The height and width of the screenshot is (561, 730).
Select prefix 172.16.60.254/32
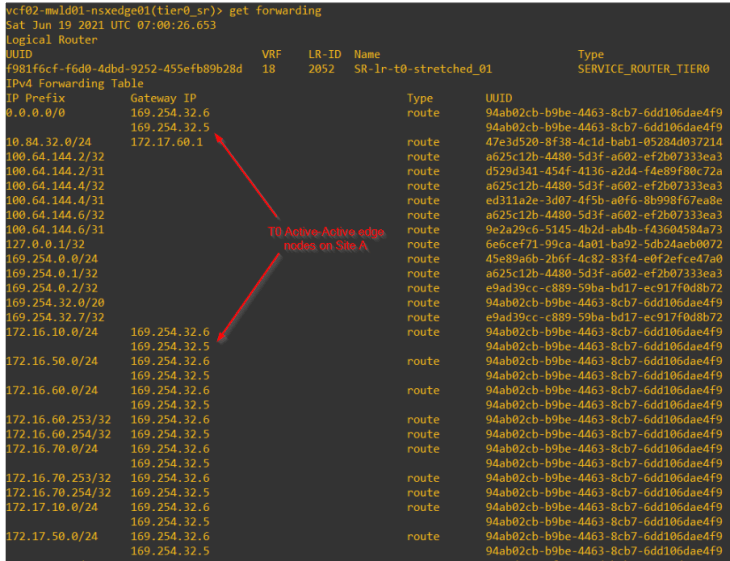coord(58,434)
